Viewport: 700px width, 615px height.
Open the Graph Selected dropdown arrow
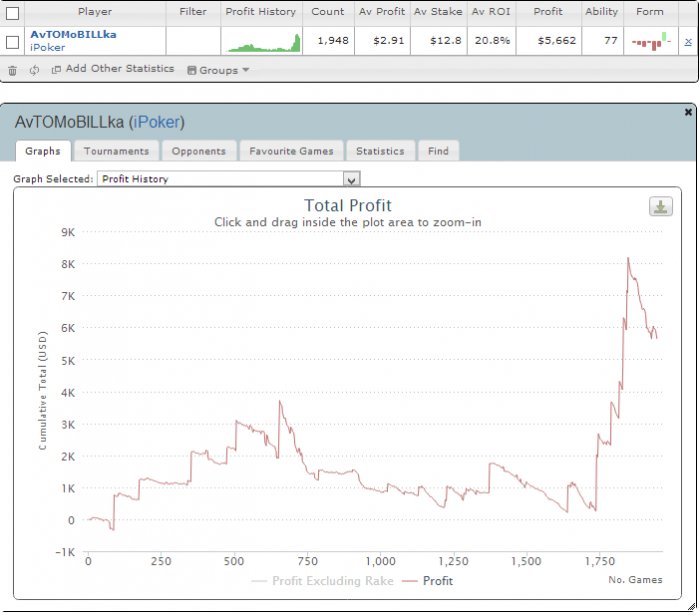coord(351,179)
